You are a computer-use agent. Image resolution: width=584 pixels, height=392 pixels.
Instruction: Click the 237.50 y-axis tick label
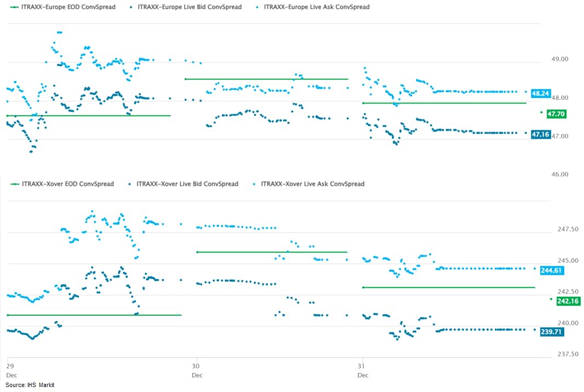[x=567, y=354]
